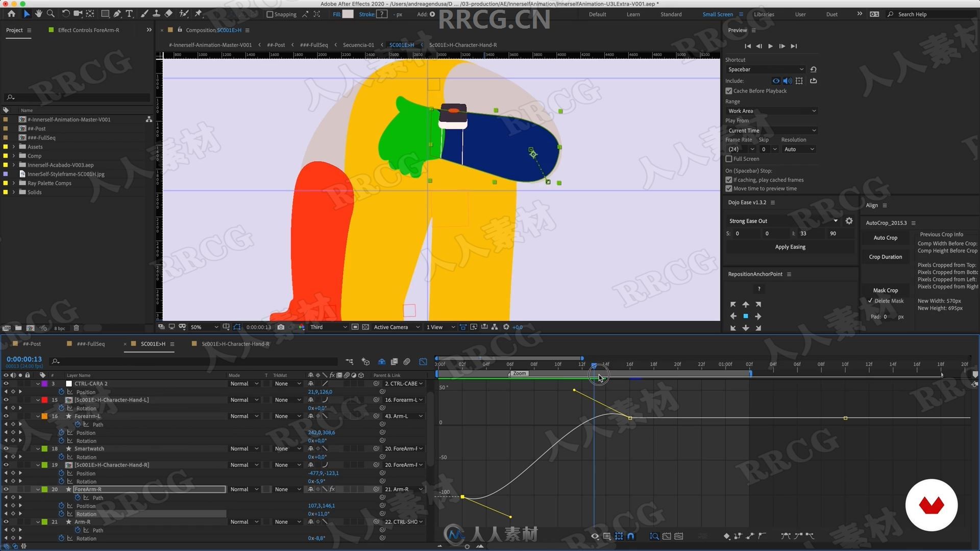The image size is (980, 551).
Task: Move anchor point to top center
Action: click(x=746, y=305)
